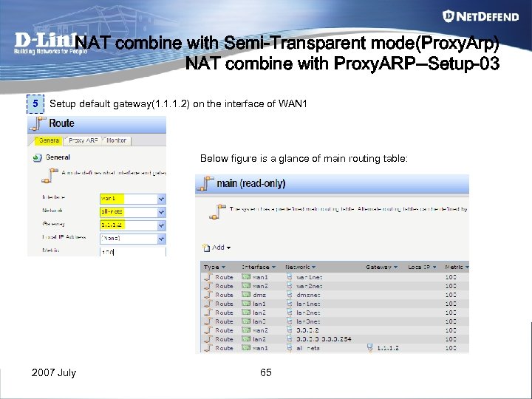532x399 pixels.
Task: Click the Route icon in wan1net row
Action: 208,277
